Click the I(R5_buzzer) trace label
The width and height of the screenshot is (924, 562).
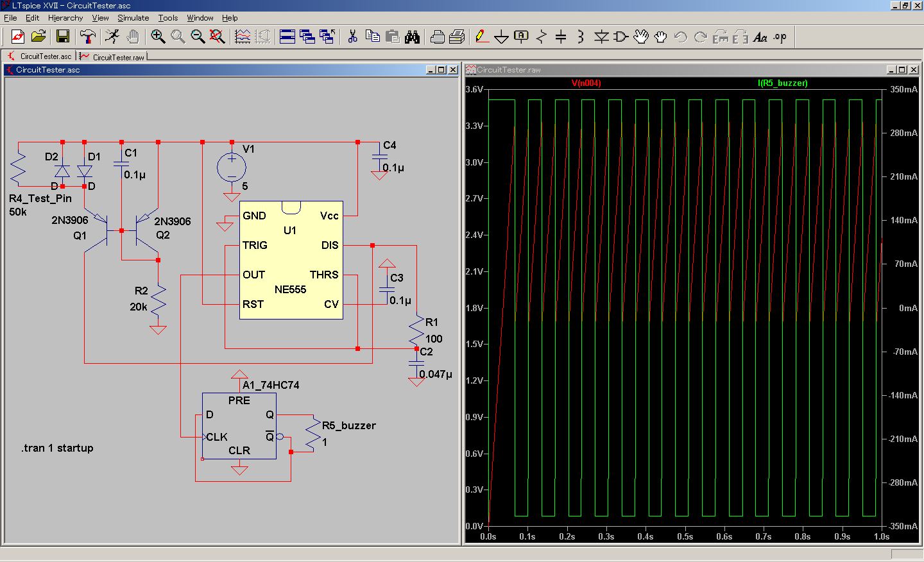pyautogui.click(x=782, y=83)
